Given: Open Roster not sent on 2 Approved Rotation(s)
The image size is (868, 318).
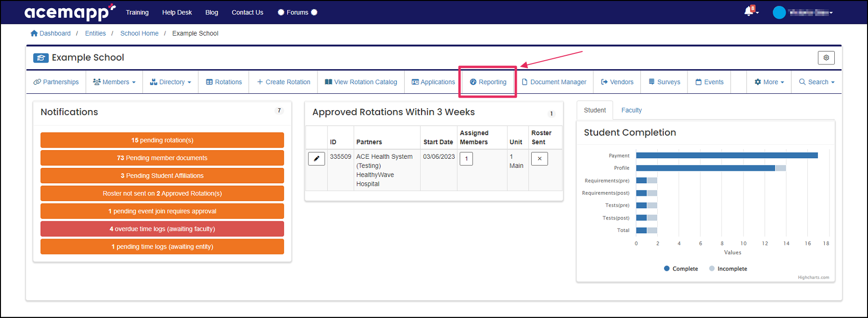Looking at the screenshot, I should click(x=162, y=193).
